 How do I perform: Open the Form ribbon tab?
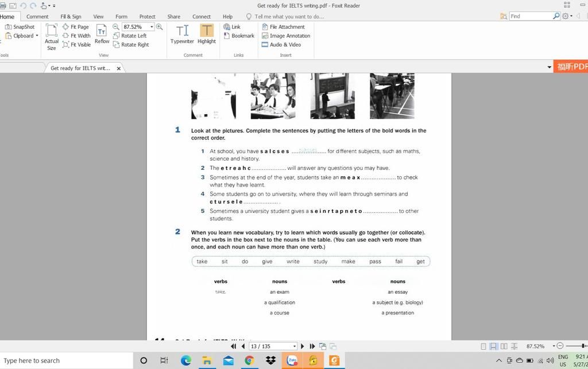121,17
